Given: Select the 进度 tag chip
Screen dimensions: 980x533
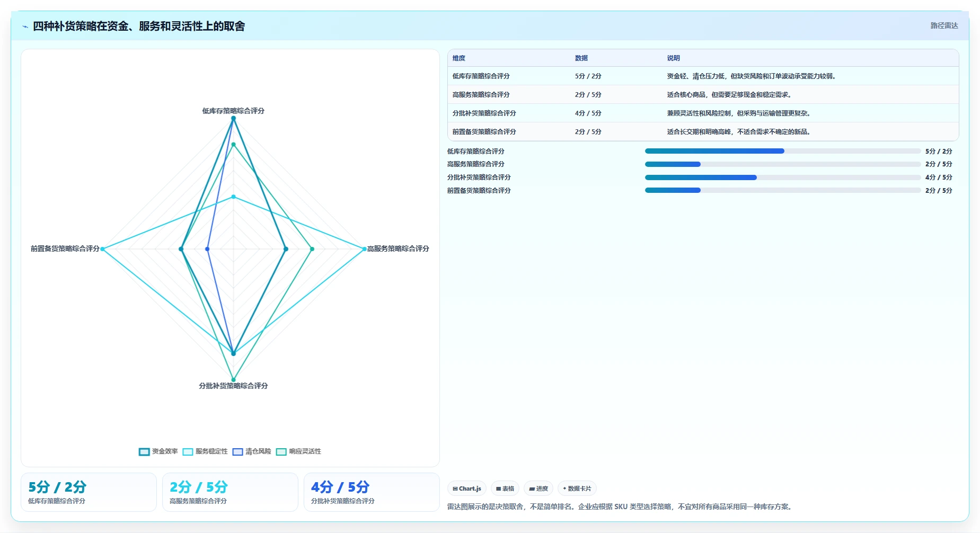Looking at the screenshot, I should tap(538, 488).
